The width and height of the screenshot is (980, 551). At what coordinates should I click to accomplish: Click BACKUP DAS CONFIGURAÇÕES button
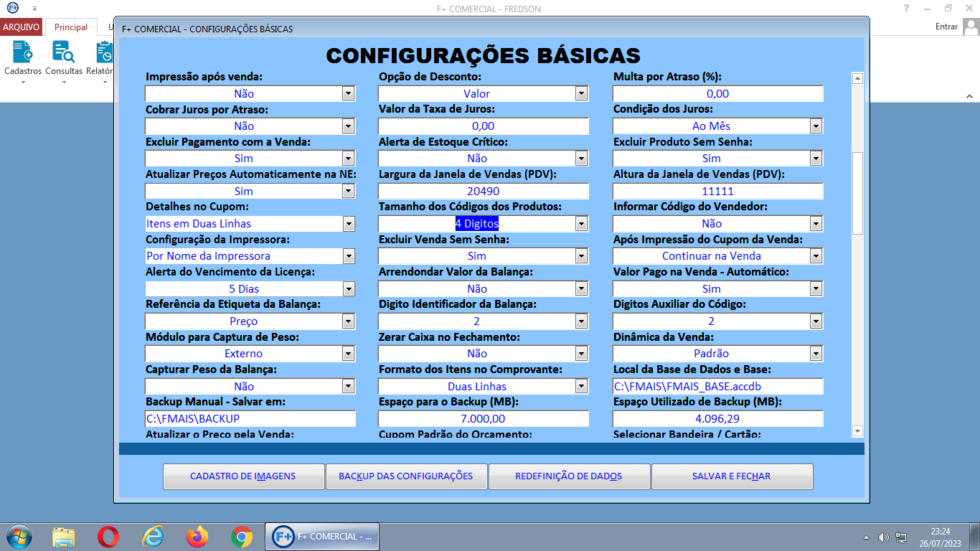pos(406,476)
